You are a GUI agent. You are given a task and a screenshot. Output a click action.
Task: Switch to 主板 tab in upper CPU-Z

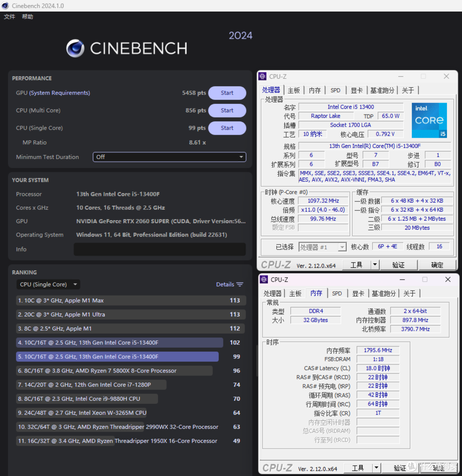(293, 91)
